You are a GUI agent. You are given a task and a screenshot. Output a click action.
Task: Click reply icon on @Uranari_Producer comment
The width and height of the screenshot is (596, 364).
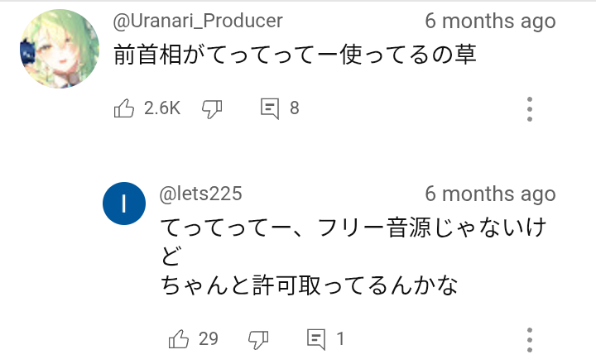coord(270,108)
